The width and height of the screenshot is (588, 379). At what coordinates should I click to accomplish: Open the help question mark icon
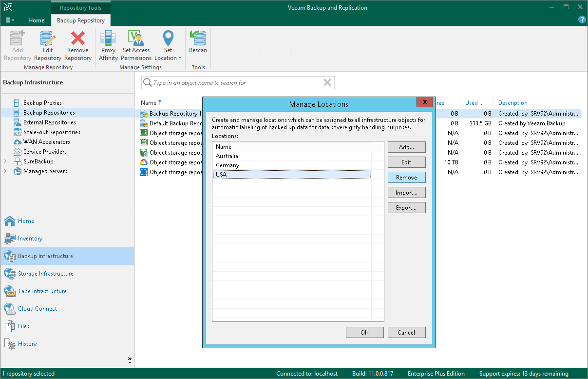(582, 20)
